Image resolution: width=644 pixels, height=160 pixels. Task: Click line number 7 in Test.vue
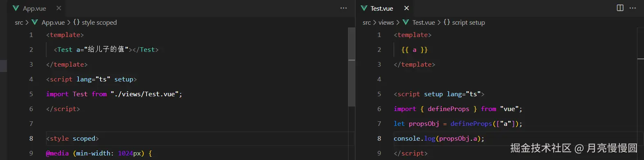tap(379, 124)
